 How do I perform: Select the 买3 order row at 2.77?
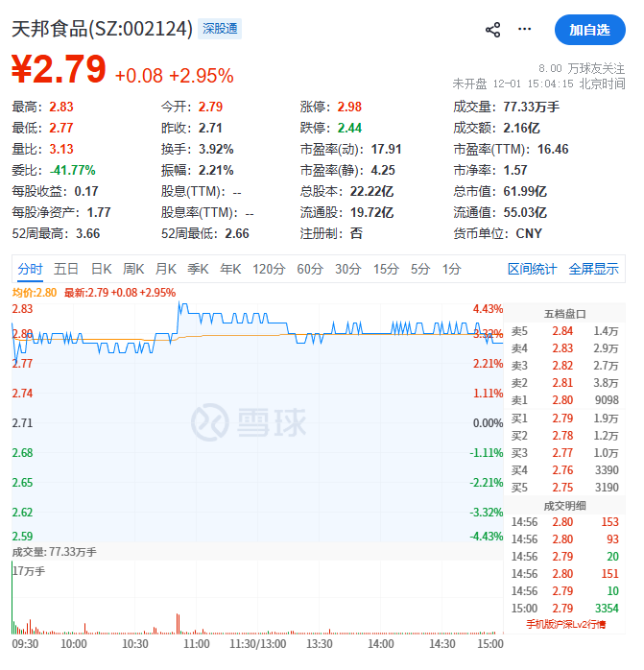click(x=564, y=453)
